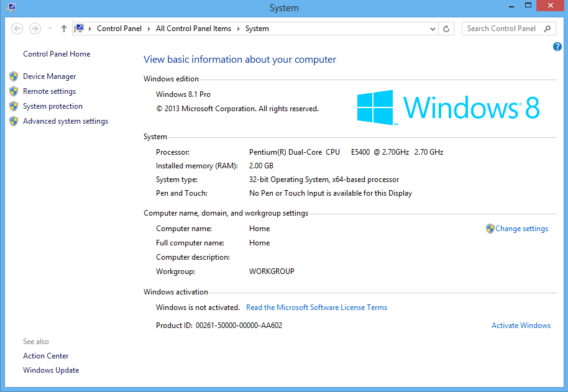568x392 pixels.
Task: Read the Microsoft Software License Terms
Action: coord(316,308)
